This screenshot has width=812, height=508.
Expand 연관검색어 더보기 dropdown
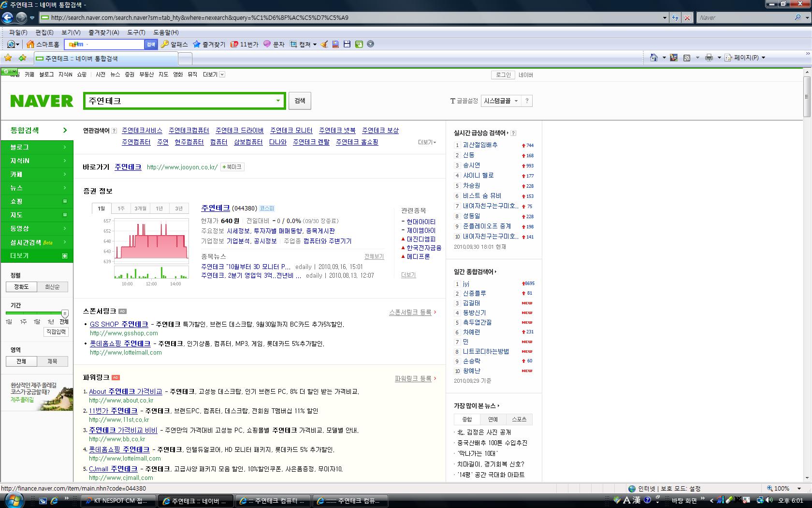(x=427, y=142)
